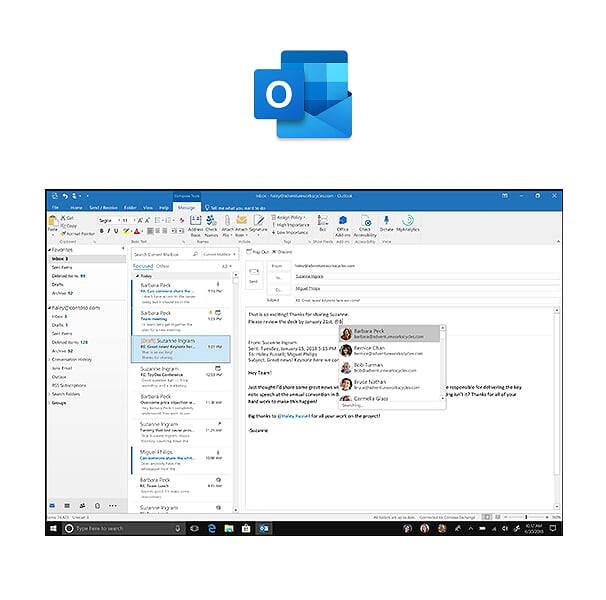This screenshot has width=606, height=600.
Task: Click Pop Out above the reply
Action: point(257,252)
